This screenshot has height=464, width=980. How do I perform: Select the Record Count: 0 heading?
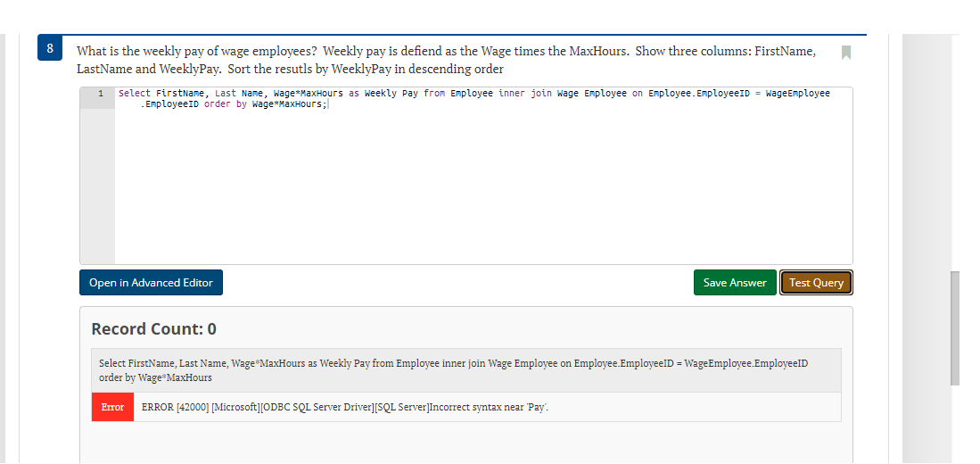153,329
